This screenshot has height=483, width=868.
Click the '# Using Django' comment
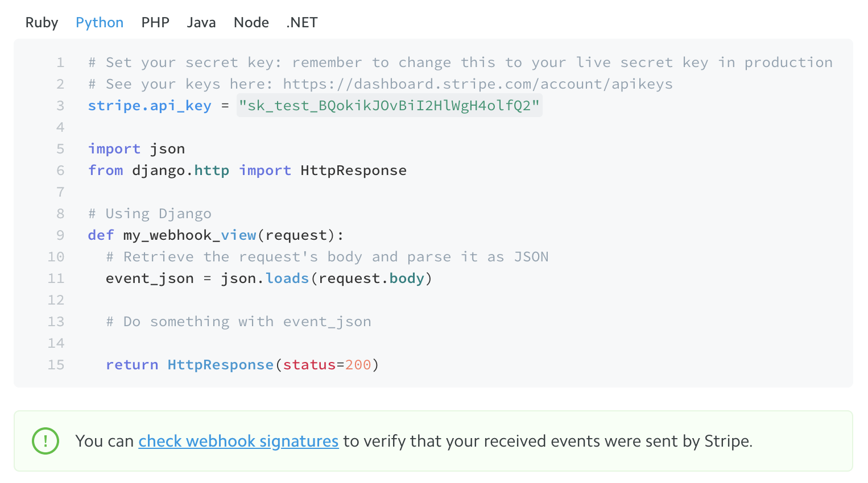click(150, 214)
